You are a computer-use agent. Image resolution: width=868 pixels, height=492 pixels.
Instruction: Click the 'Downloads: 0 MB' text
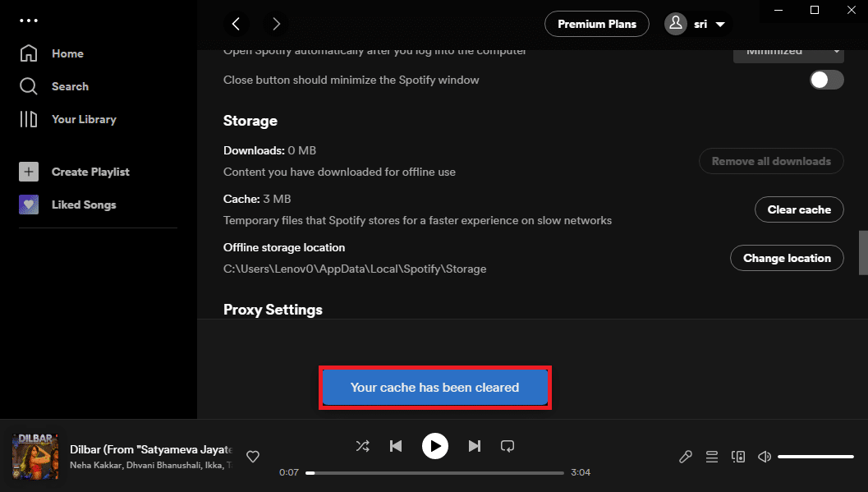click(x=269, y=150)
